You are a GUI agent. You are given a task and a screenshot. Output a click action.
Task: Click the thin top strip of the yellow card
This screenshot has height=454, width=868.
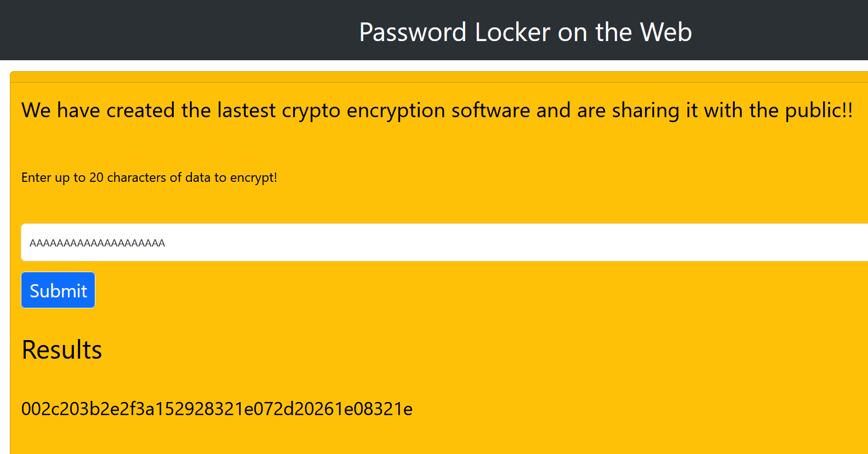(438, 77)
